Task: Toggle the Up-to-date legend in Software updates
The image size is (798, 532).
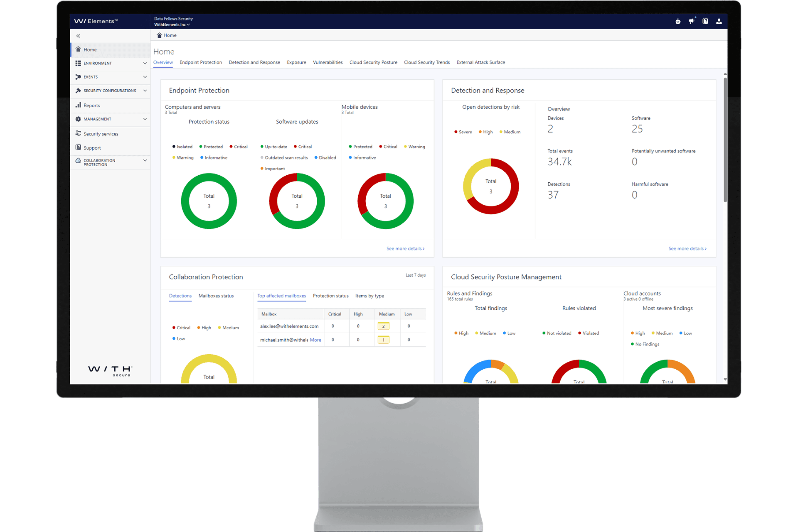Action: pyautogui.click(x=274, y=147)
